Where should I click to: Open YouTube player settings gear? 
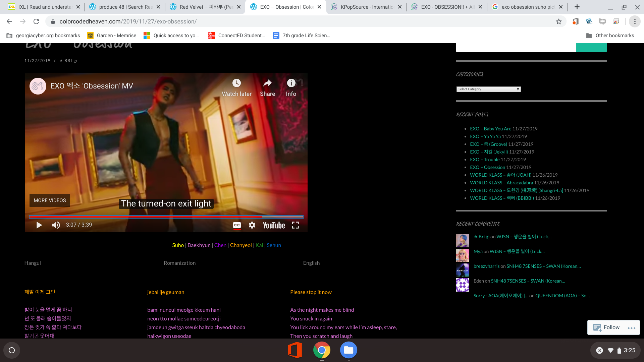[x=252, y=225]
